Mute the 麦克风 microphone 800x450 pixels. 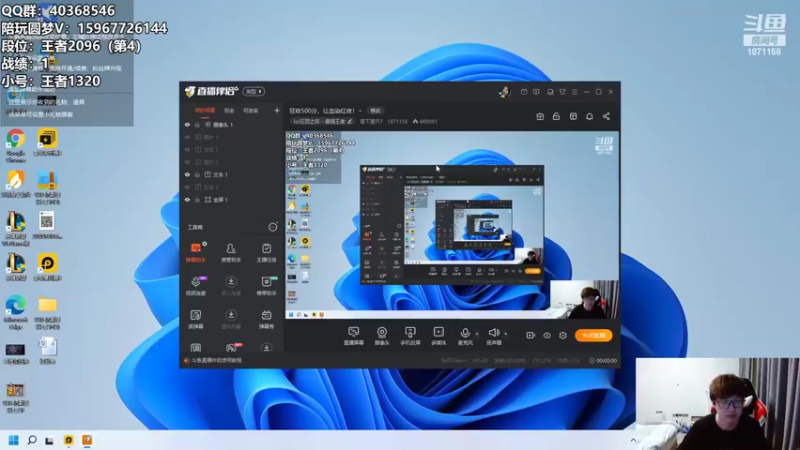click(x=465, y=336)
